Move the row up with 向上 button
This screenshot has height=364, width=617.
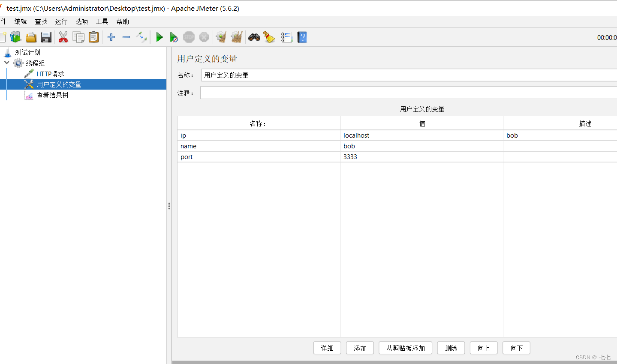pos(484,348)
